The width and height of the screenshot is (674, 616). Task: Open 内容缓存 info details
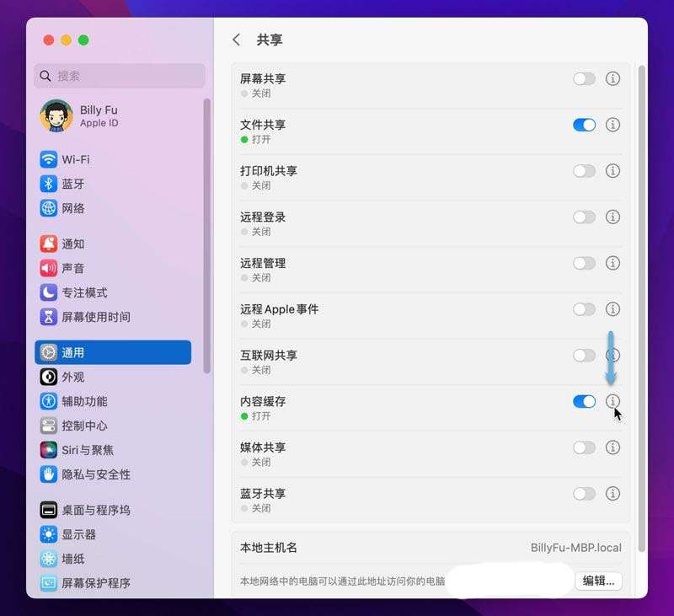pos(612,402)
